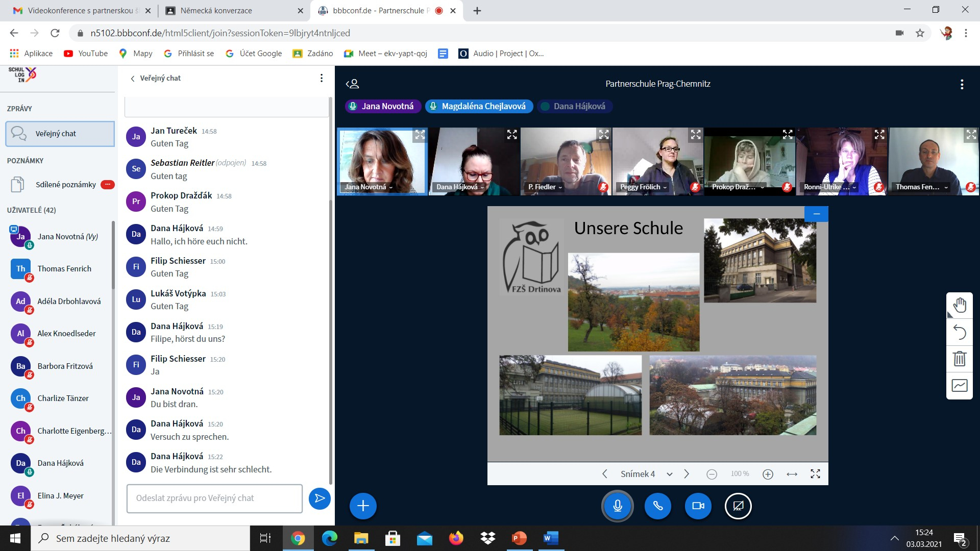Toggle webcam sharing button

(698, 506)
